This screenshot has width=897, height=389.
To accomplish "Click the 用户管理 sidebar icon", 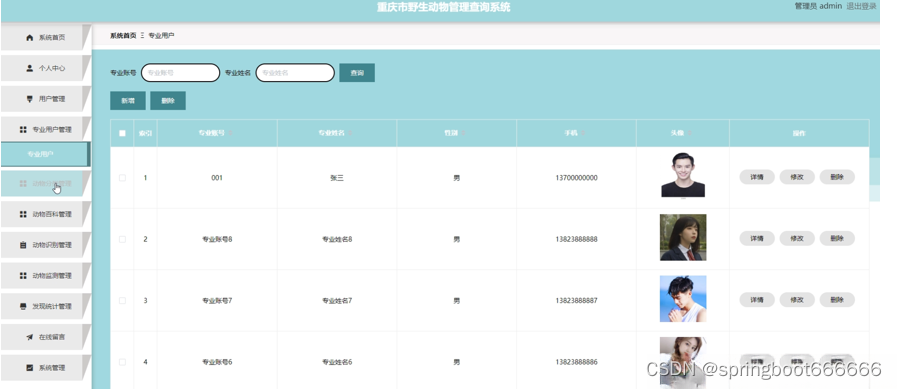I will coord(30,99).
